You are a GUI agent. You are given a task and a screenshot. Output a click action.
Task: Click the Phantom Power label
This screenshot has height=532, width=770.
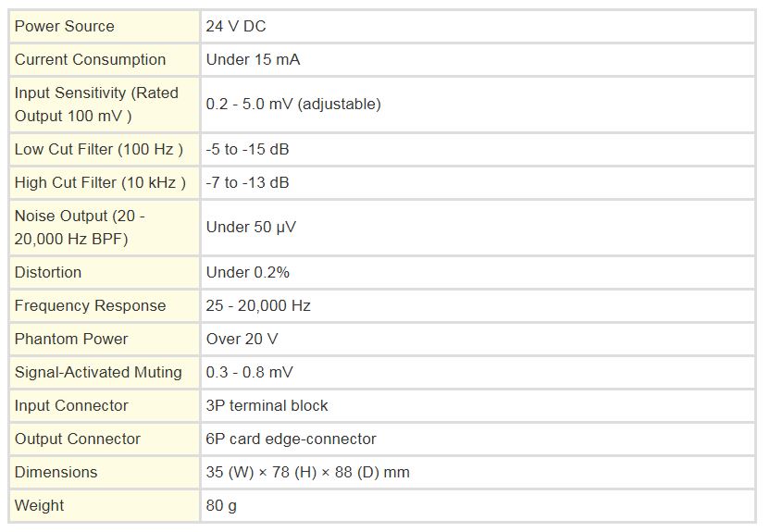71,340
